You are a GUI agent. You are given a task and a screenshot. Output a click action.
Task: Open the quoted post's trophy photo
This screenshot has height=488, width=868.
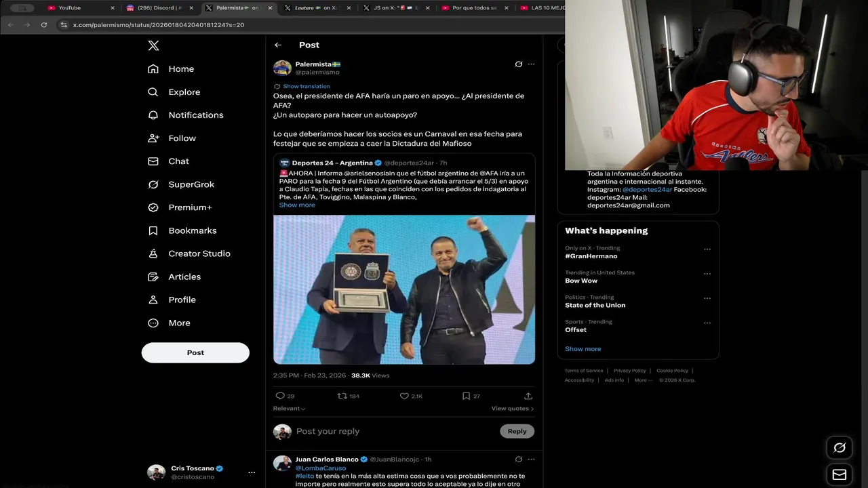(404, 289)
